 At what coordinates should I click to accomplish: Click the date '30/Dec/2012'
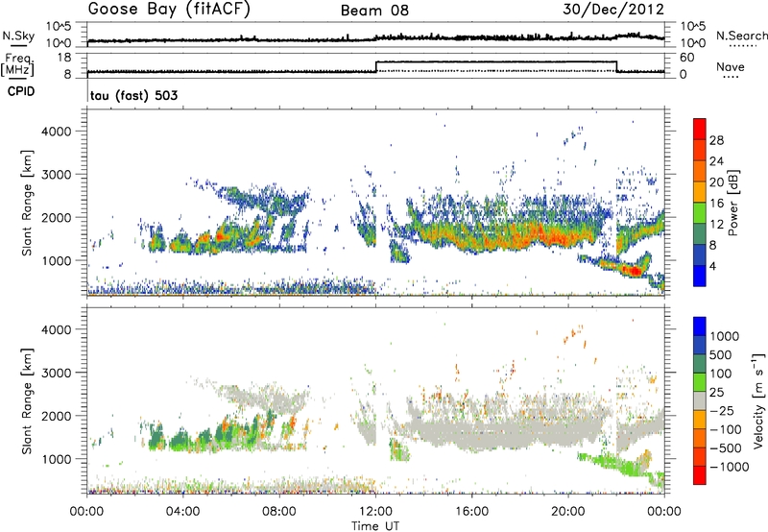(x=613, y=10)
